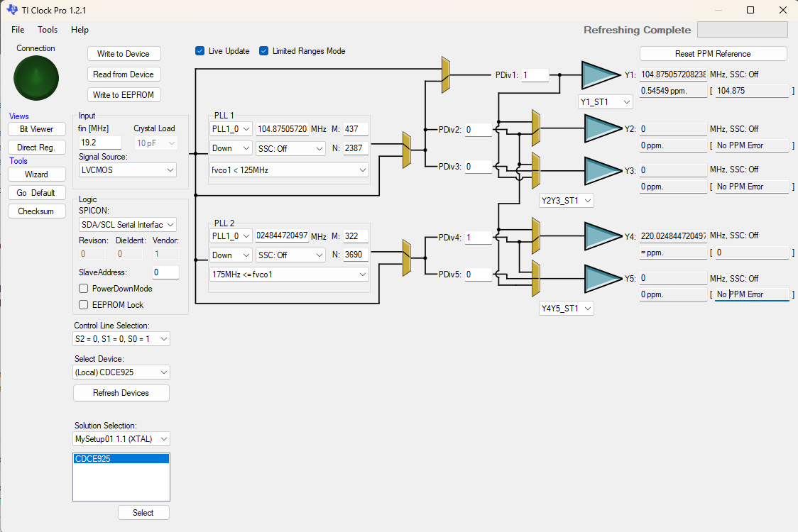Screen dimensions: 798x532
Task: Open the Bit Viewer view
Action: [x=37, y=128]
